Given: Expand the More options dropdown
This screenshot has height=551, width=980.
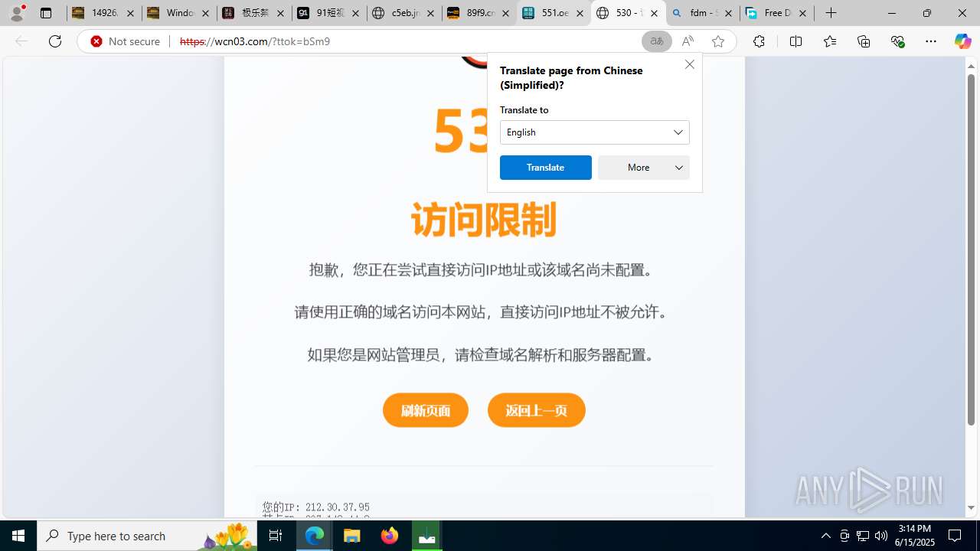Looking at the screenshot, I should tap(644, 168).
